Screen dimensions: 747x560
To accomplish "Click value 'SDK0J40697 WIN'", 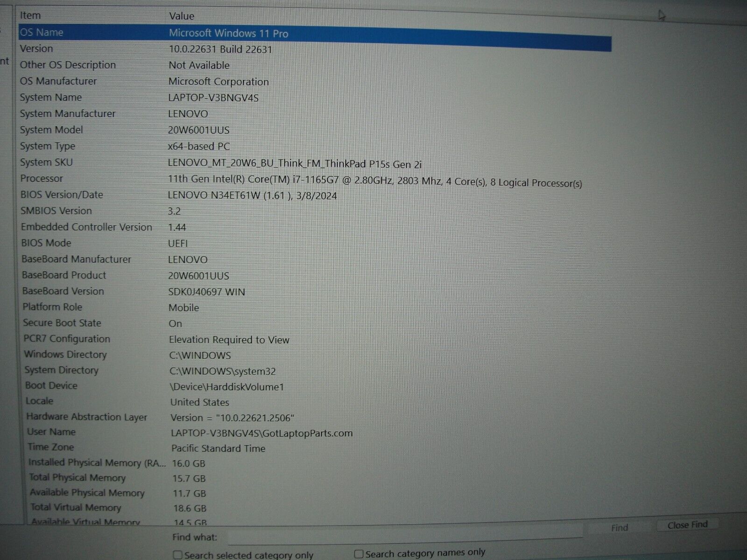I will pos(206,292).
